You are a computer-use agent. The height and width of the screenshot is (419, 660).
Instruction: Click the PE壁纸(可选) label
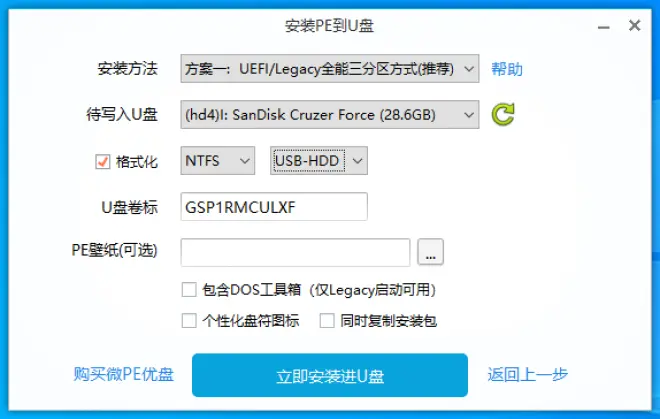(114, 250)
